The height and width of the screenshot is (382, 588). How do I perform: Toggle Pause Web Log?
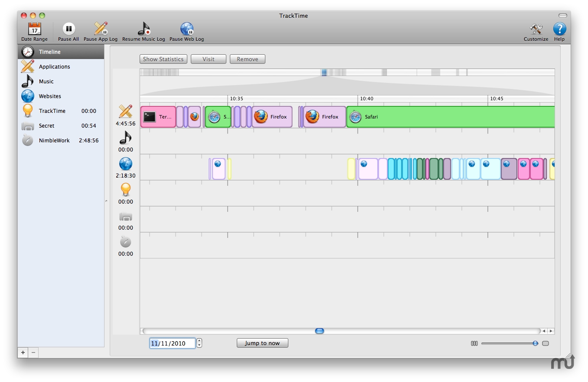[186, 30]
